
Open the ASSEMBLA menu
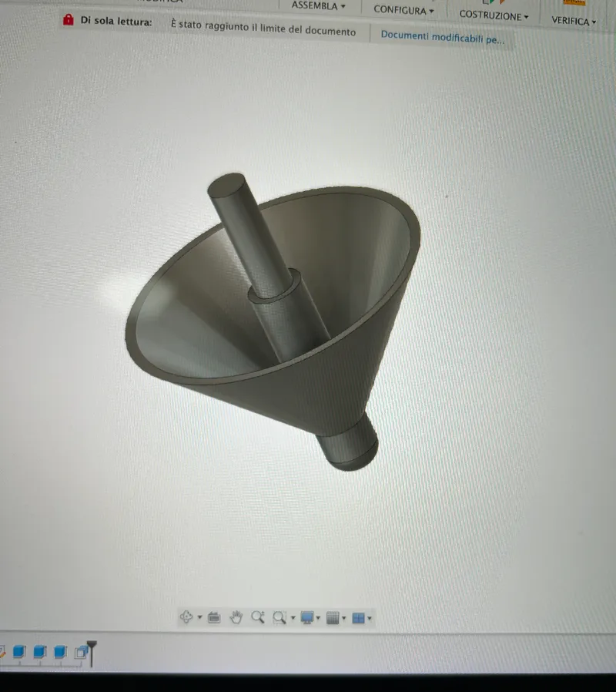(x=318, y=5)
